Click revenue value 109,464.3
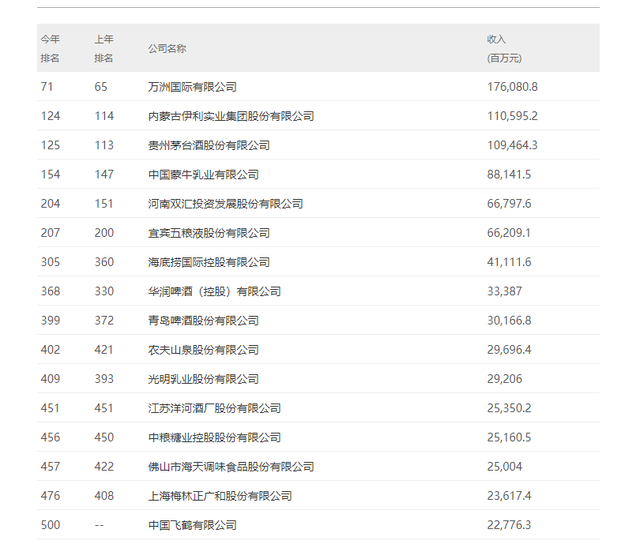Viewport: 640px width, 548px height. tap(512, 145)
